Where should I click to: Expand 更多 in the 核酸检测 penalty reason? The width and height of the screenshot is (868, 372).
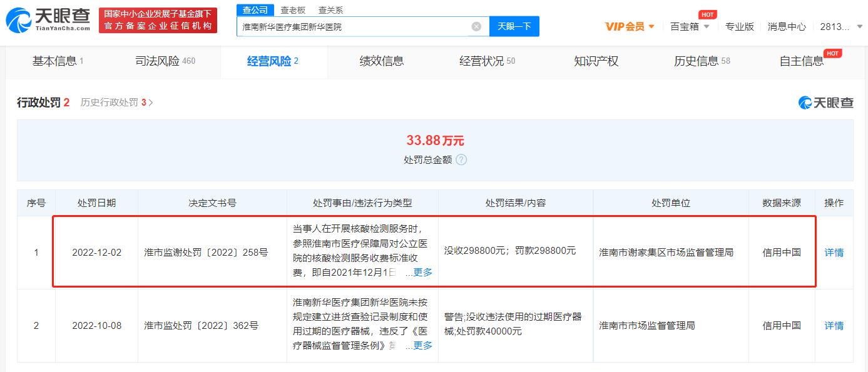click(x=422, y=273)
